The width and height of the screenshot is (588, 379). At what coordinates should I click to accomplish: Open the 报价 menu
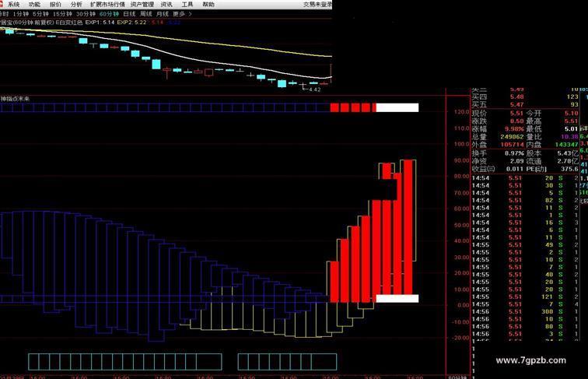(x=55, y=5)
